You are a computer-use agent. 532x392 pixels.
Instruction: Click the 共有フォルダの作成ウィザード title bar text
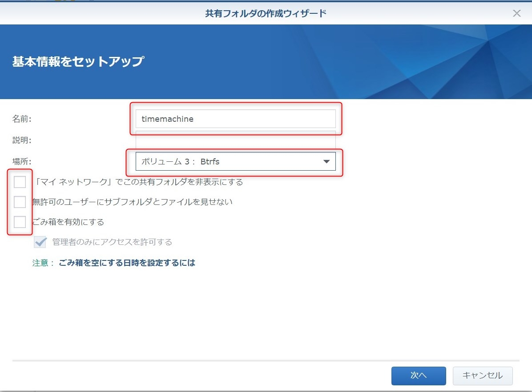266,13
